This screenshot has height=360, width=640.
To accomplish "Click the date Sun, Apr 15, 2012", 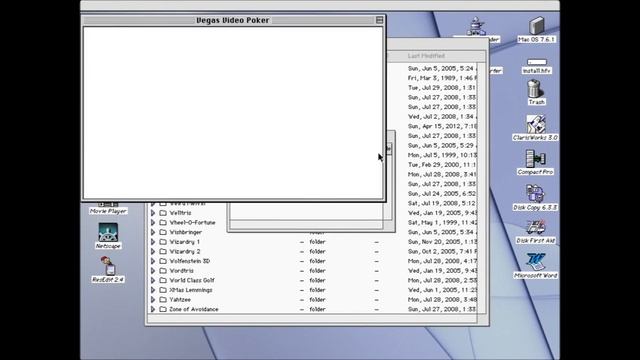I will tap(442, 126).
